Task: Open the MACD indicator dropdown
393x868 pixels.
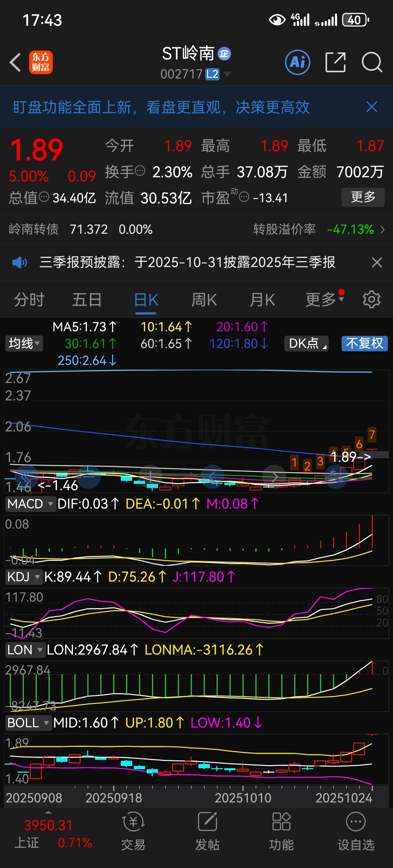Action: (30, 504)
